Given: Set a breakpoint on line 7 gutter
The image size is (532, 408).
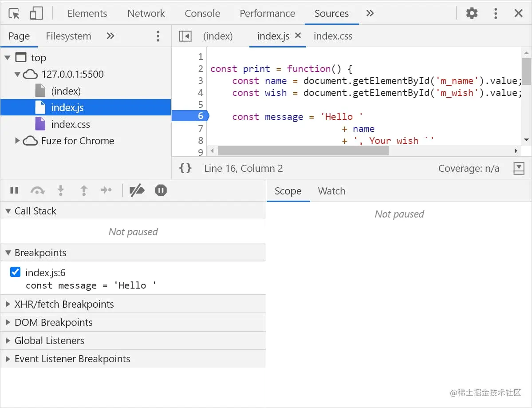Looking at the screenshot, I should point(201,129).
